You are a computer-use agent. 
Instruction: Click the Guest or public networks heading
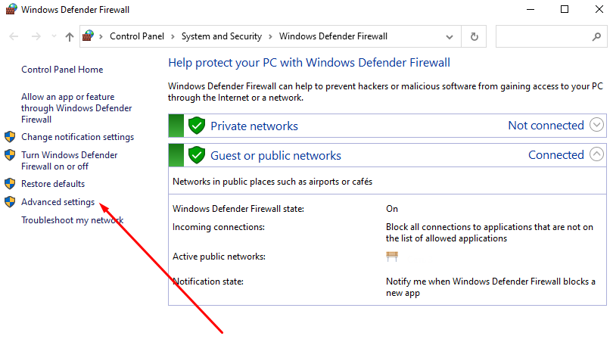[275, 156]
